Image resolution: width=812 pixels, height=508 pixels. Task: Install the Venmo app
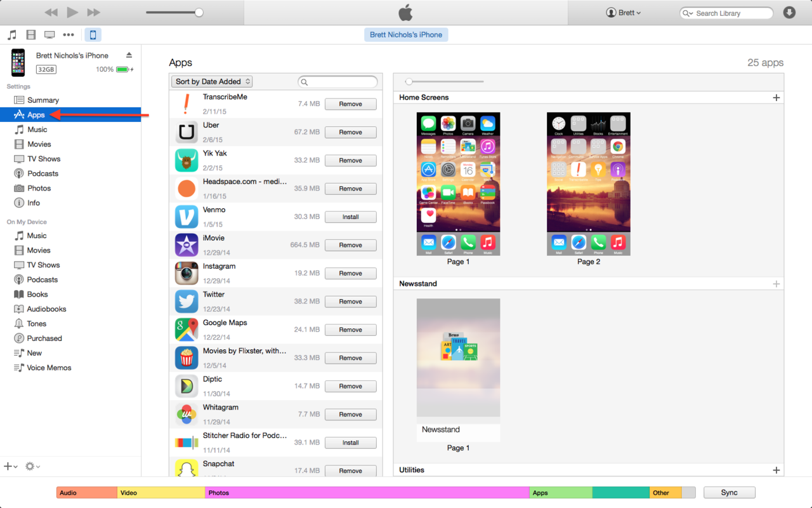[350, 217]
